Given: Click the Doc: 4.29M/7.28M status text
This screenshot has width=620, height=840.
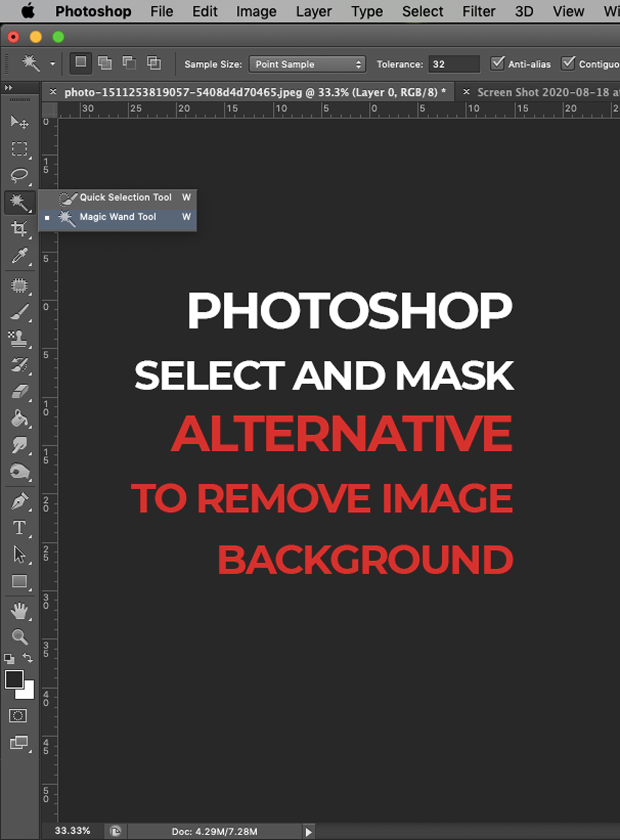Looking at the screenshot, I should coord(215,831).
